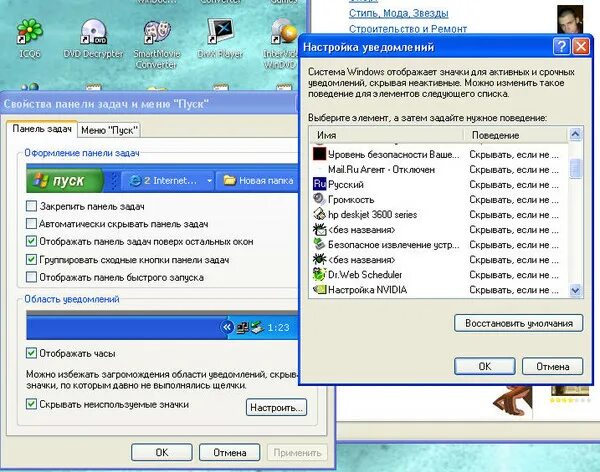Image resolution: width=600 pixels, height=472 pixels.
Task: Click Отмена in taskbar properties window
Action: [x=230, y=452]
